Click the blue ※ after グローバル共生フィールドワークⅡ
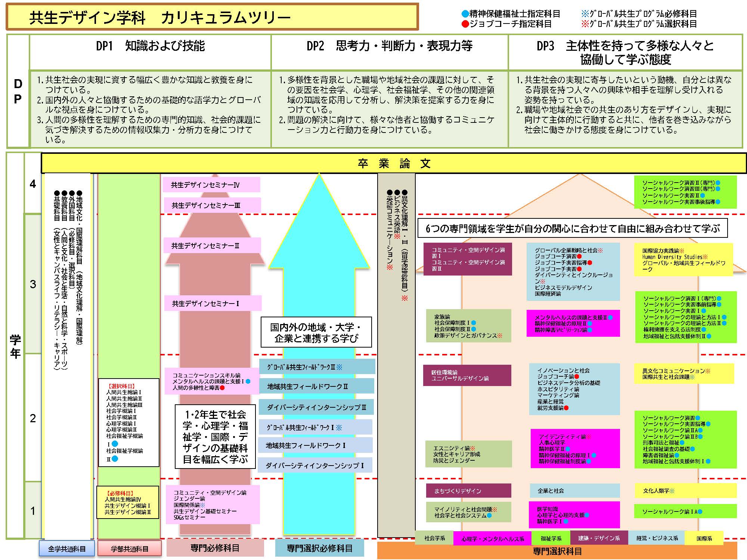 pos(339,367)
